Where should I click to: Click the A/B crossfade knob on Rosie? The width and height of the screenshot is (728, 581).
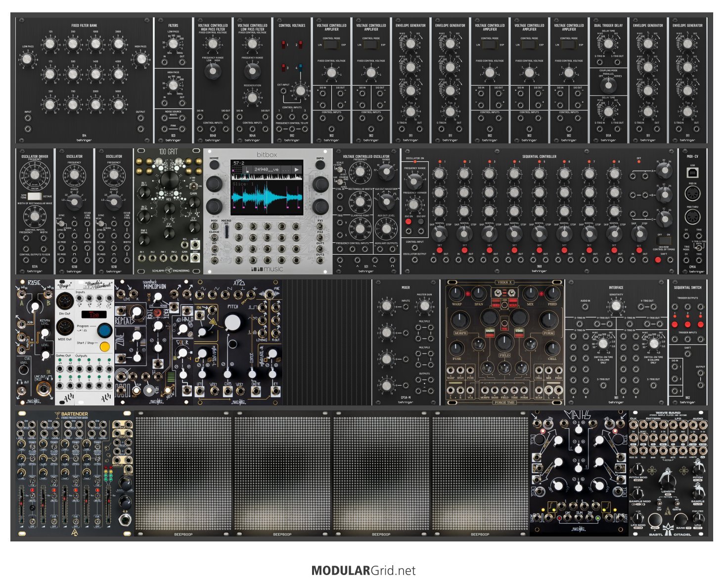[34, 307]
